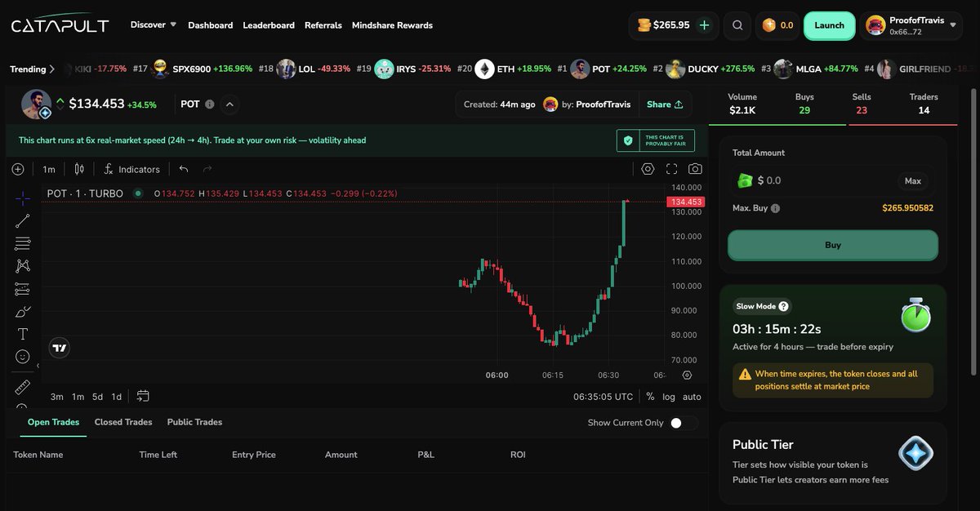Undo the last chart action

pyautogui.click(x=184, y=169)
